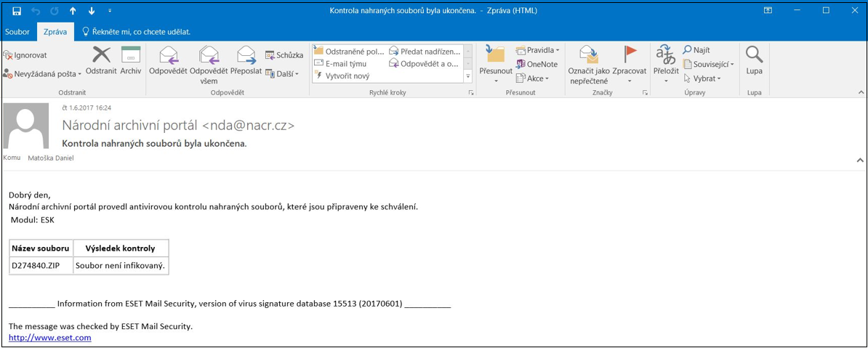The image size is (868, 348).
Task: Go to next item with down arrow
Action: [92, 10]
